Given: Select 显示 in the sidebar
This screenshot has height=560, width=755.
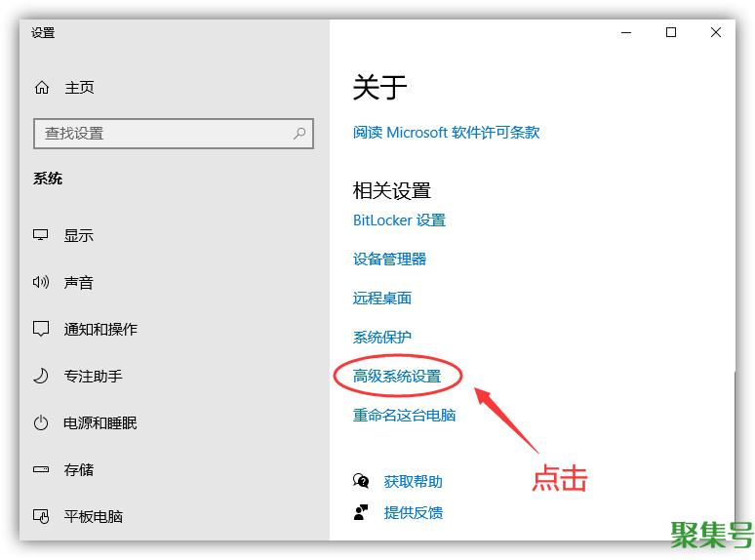Looking at the screenshot, I should [x=78, y=235].
